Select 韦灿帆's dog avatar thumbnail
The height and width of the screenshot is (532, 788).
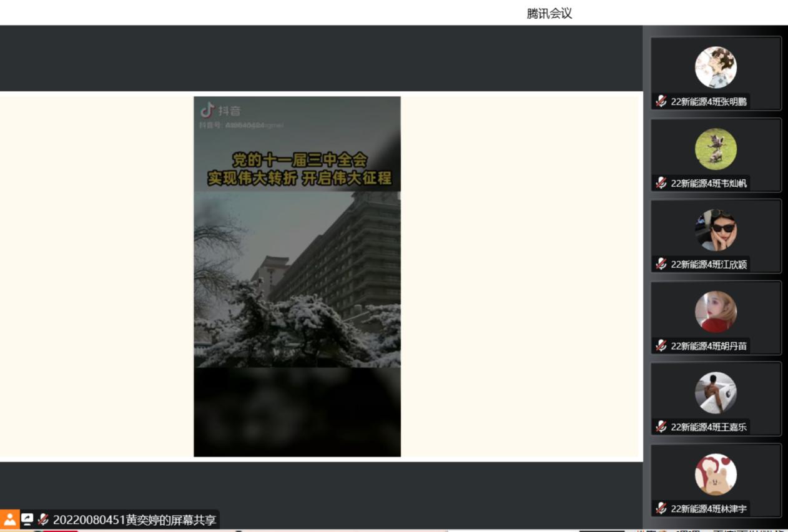pyautogui.click(x=716, y=149)
